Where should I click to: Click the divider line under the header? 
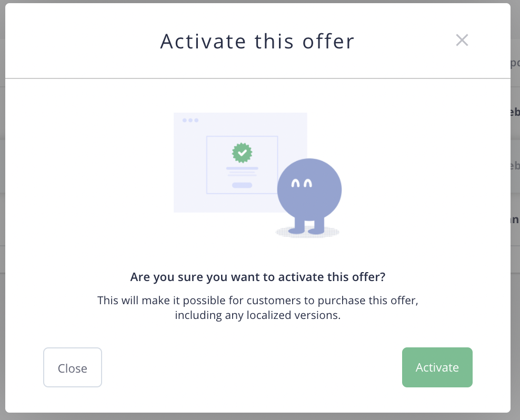tap(258, 78)
